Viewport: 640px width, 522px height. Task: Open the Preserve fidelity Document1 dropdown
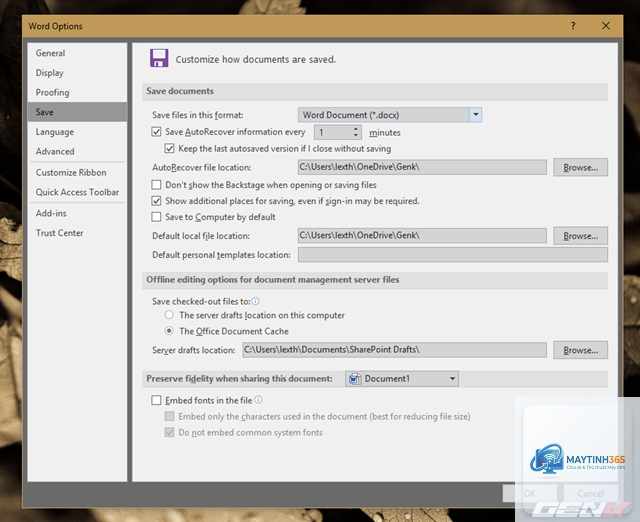pyautogui.click(x=402, y=379)
